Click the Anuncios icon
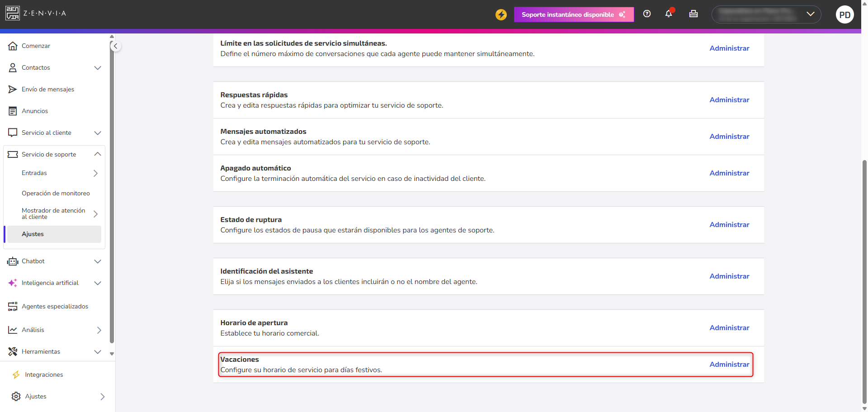 (13, 111)
